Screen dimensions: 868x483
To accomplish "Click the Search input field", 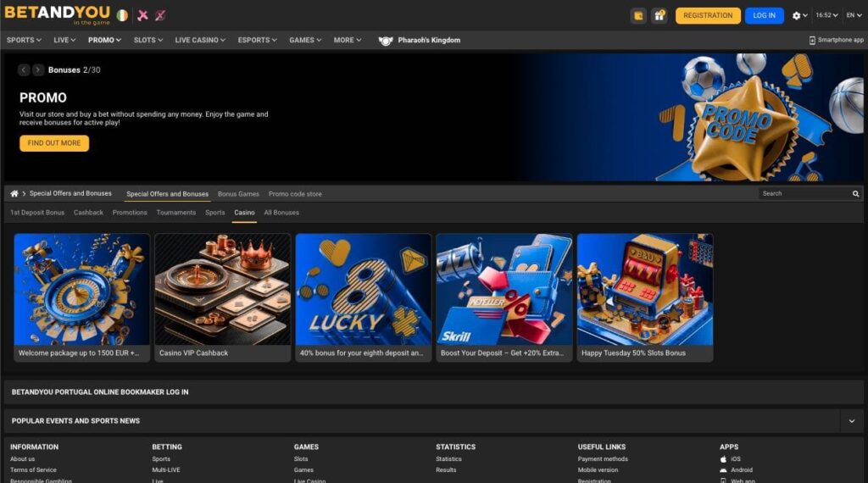I will click(x=804, y=194).
